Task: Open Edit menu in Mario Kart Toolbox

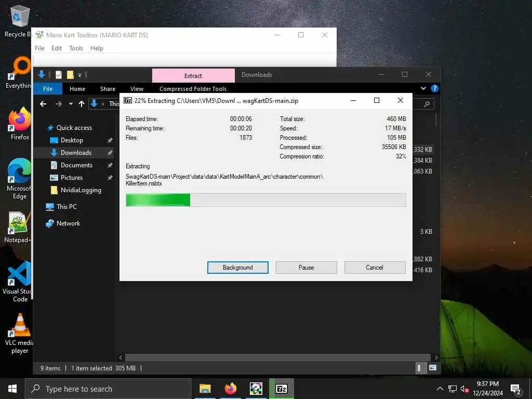Action: [56, 48]
